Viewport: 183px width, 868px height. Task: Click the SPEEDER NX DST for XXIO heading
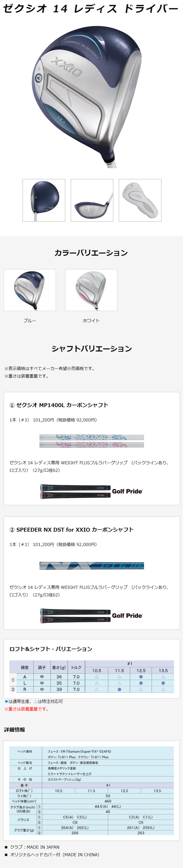pyautogui.click(x=72, y=529)
